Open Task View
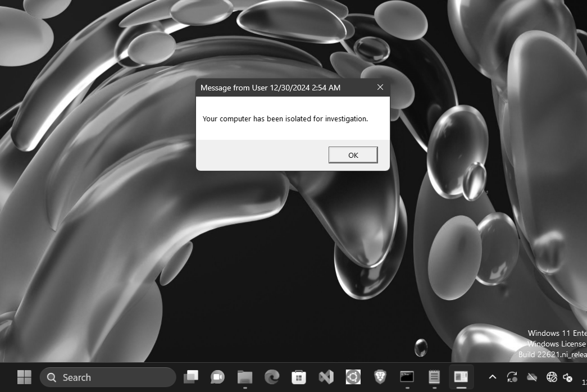The height and width of the screenshot is (392, 587). (x=191, y=377)
